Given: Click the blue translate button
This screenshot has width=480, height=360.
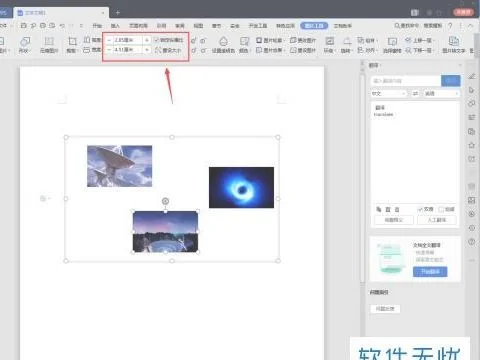Looking at the screenshot, I should [451, 80].
